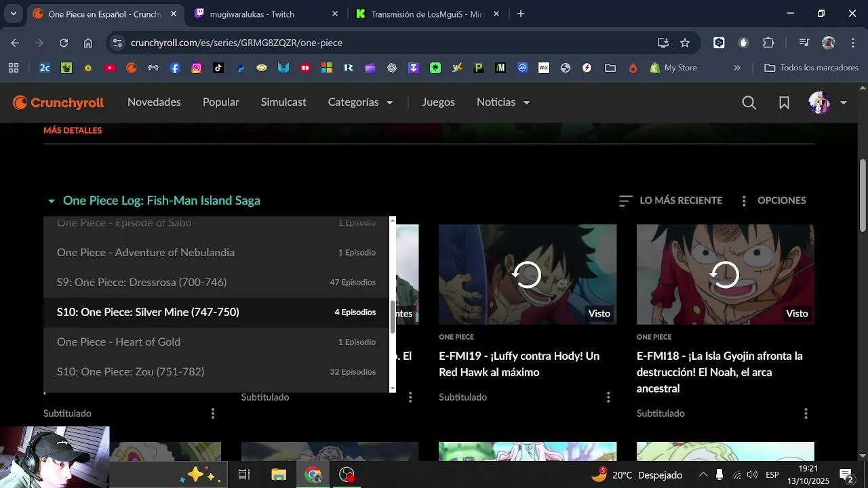Go to browser home page

coord(88,43)
